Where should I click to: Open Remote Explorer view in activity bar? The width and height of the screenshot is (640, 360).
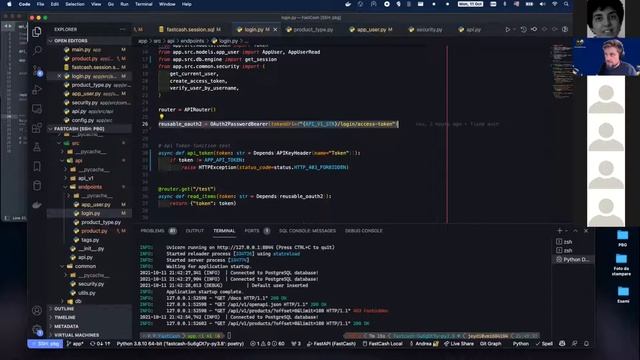click(x=37, y=109)
